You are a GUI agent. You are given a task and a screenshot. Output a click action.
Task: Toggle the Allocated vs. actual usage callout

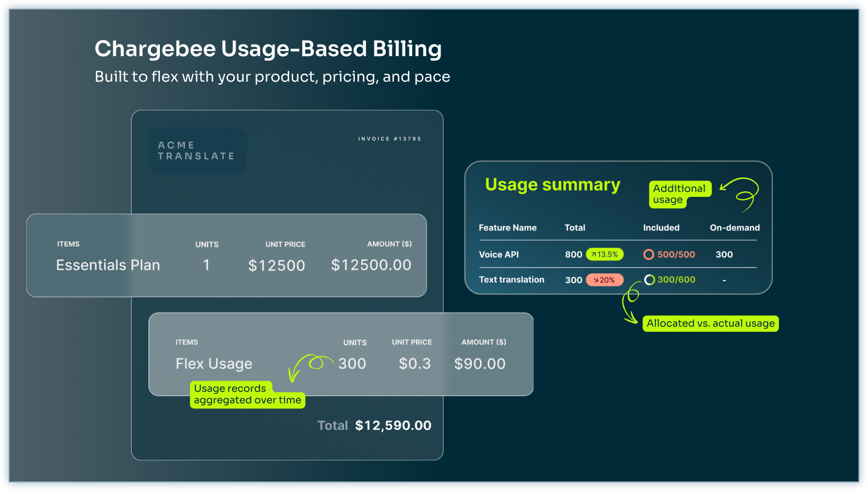coord(710,323)
